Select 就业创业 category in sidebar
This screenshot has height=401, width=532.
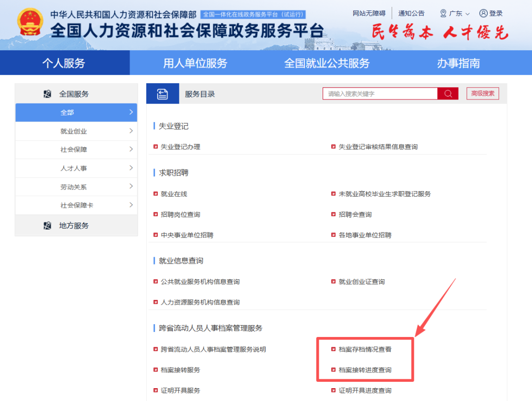76,131
